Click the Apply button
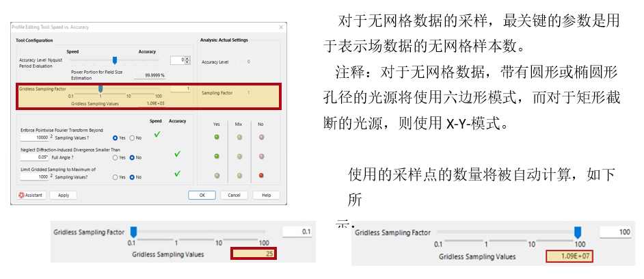644x279 pixels. (64, 195)
